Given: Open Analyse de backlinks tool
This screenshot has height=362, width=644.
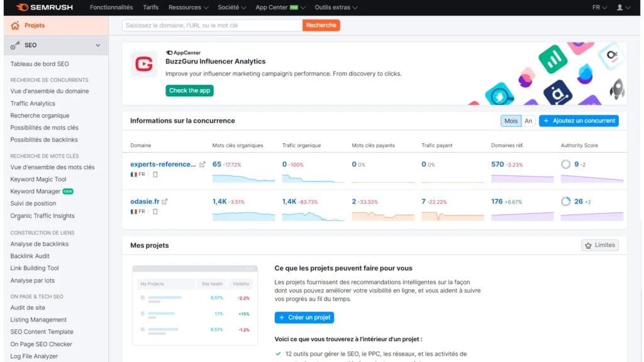Looking at the screenshot, I should pos(41,244).
